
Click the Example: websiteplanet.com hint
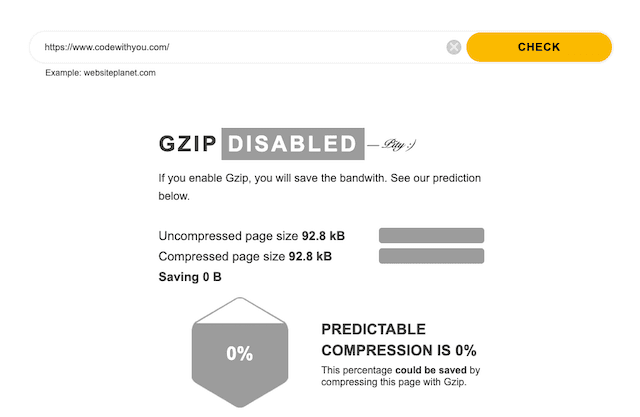pyautogui.click(x=100, y=73)
